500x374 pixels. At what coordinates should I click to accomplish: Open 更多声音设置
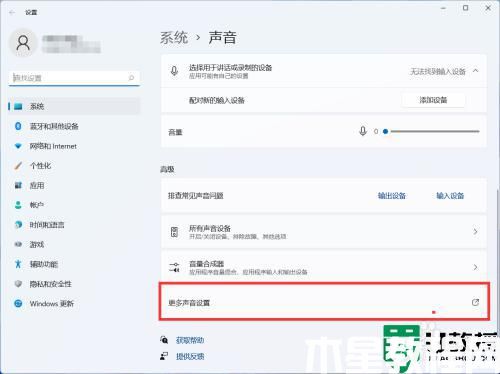click(x=324, y=302)
